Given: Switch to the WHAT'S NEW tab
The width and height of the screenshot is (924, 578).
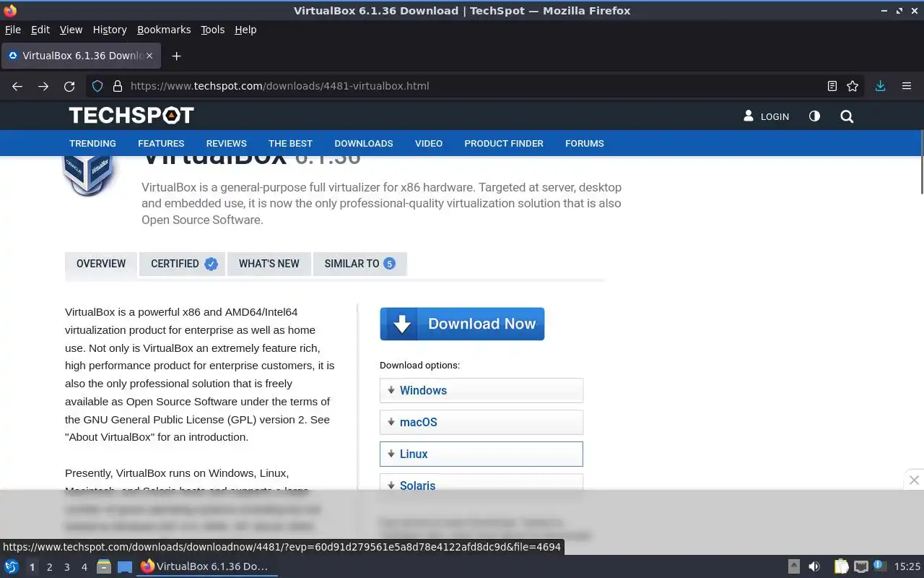Looking at the screenshot, I should click(269, 264).
